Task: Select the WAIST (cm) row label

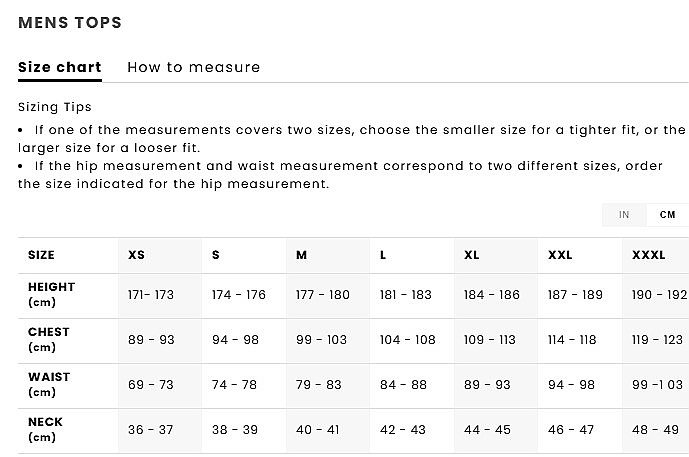Action: point(48,384)
